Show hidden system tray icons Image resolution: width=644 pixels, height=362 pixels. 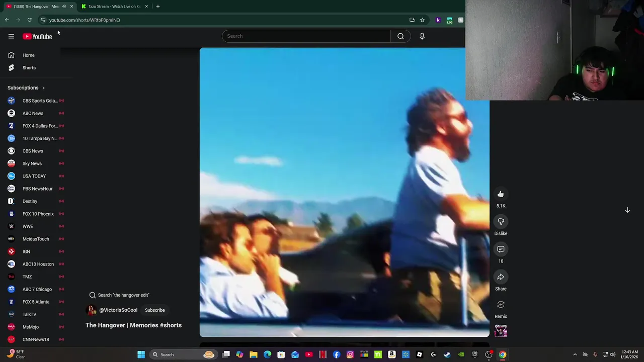pos(575,354)
